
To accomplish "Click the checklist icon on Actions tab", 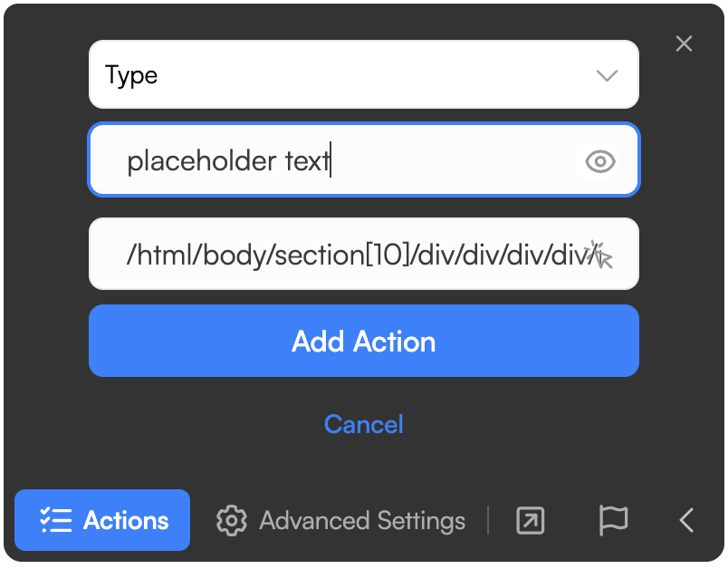I will [x=56, y=520].
